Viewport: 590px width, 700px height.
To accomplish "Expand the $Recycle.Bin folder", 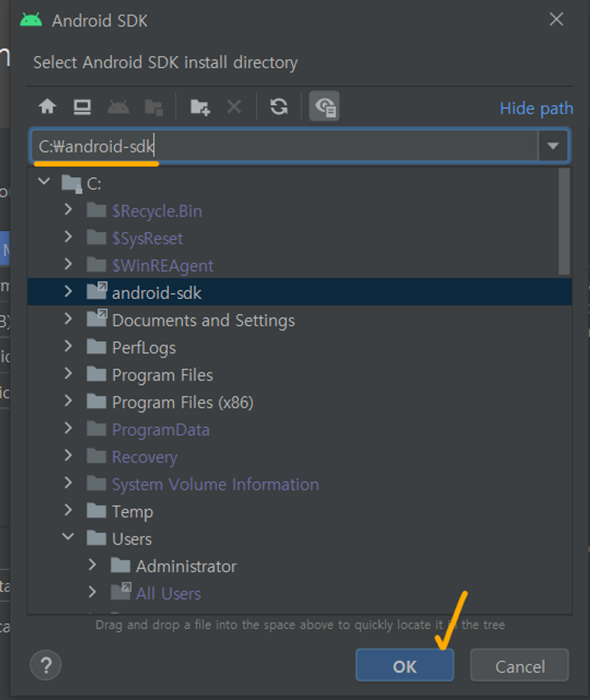I will 68,209.
